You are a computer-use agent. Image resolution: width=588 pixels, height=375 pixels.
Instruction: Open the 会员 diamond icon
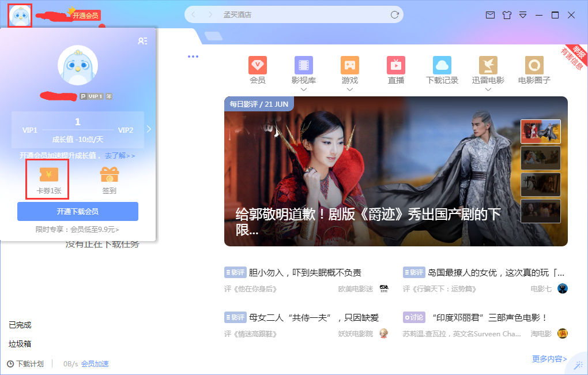258,65
